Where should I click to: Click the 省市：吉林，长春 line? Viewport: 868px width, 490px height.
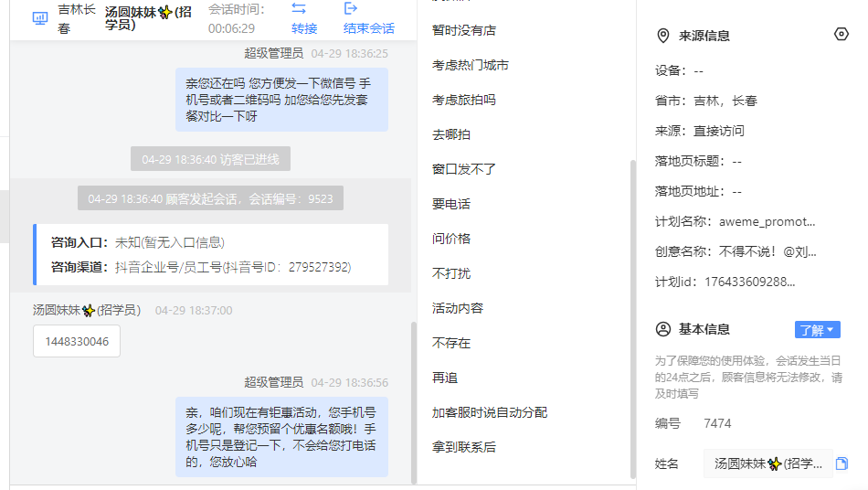click(705, 101)
